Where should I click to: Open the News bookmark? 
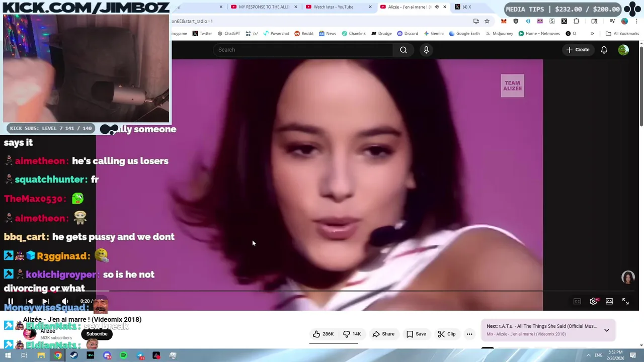click(327, 34)
